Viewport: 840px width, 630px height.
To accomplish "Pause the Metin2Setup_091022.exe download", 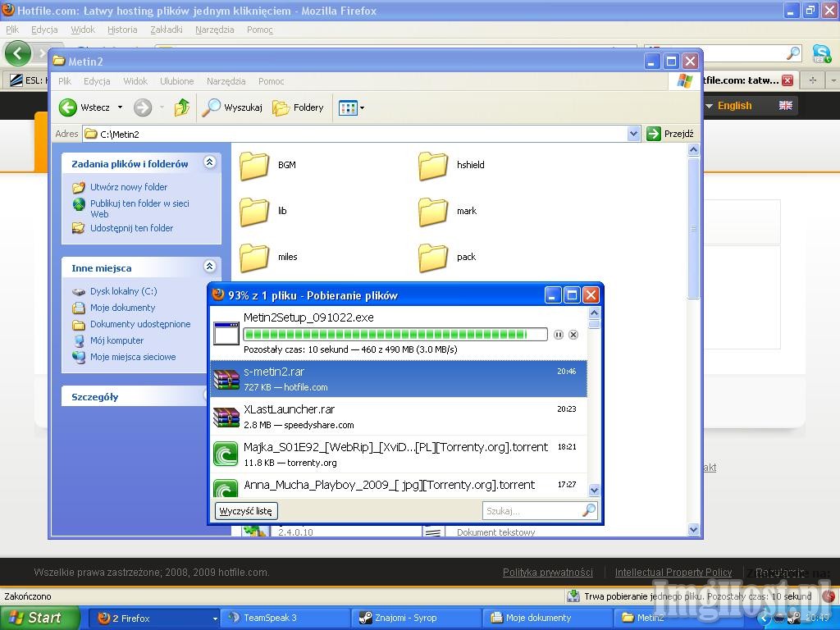I will point(558,335).
